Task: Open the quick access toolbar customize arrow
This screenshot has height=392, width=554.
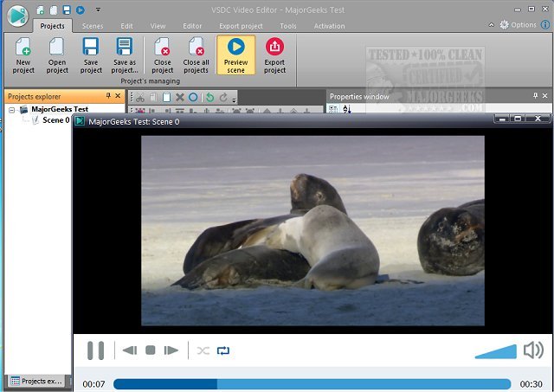Action: click(97, 10)
